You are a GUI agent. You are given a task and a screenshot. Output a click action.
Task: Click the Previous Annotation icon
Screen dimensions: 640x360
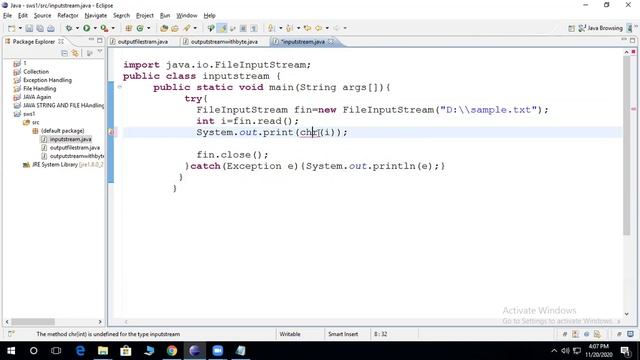click(x=289, y=28)
